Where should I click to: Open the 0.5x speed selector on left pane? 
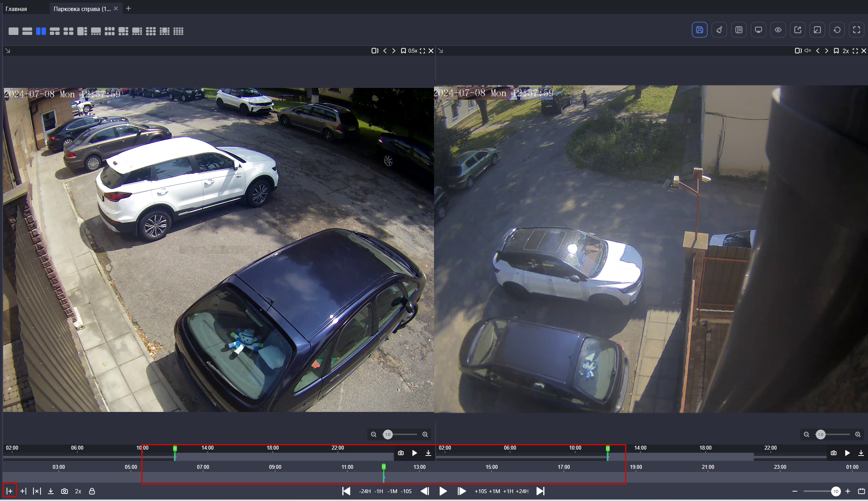[412, 51]
